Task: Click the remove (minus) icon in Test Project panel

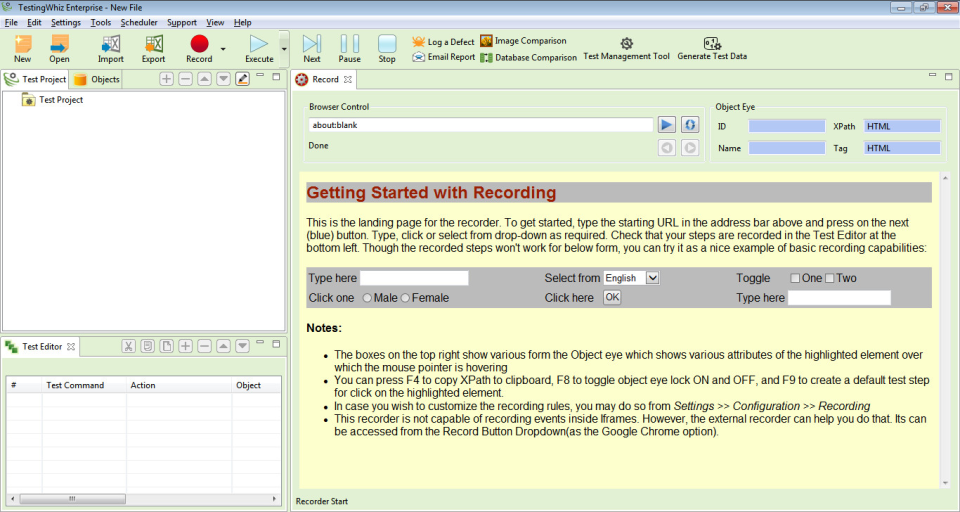Action: coord(186,79)
